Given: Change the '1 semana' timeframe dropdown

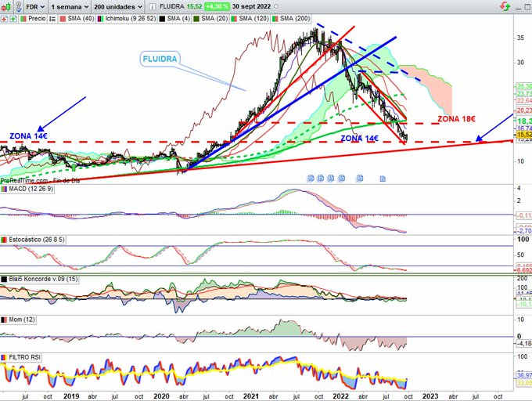Looking at the screenshot, I should click(70, 6).
